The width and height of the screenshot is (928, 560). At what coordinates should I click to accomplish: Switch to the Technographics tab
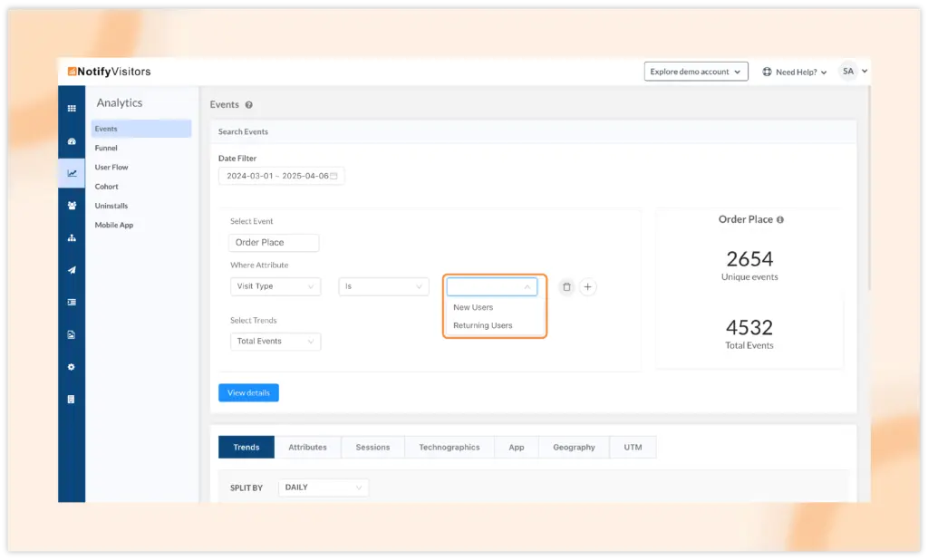point(449,448)
